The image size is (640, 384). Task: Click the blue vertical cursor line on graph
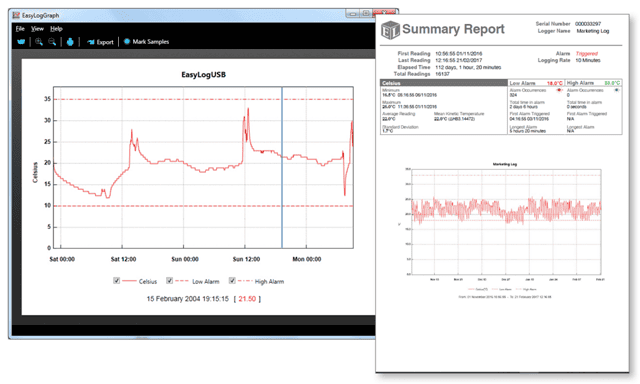282,167
